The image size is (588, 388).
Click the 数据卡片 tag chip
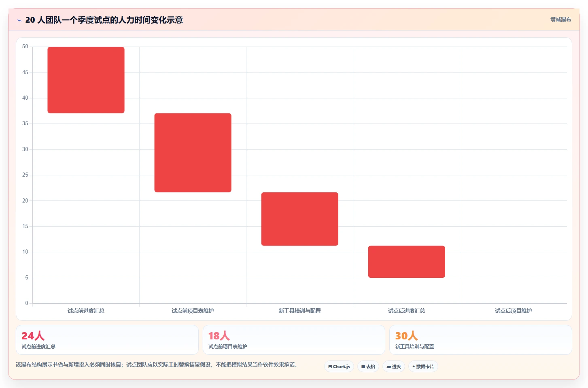423,367
